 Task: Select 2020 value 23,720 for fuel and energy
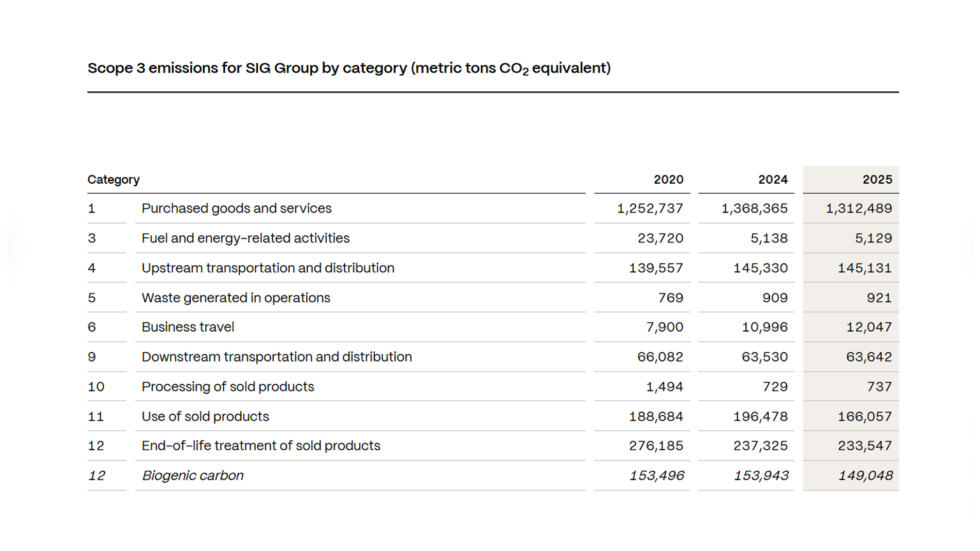tap(660, 239)
